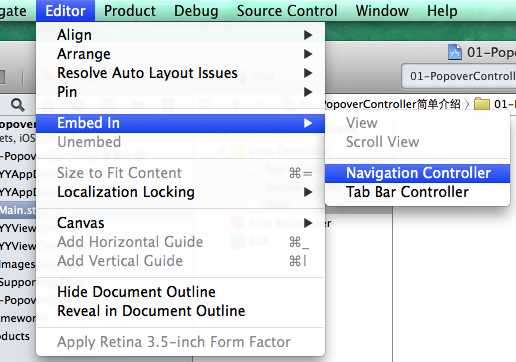Viewport: 516px width, 362px height.
Task: Open the Product menu
Action: point(130,11)
